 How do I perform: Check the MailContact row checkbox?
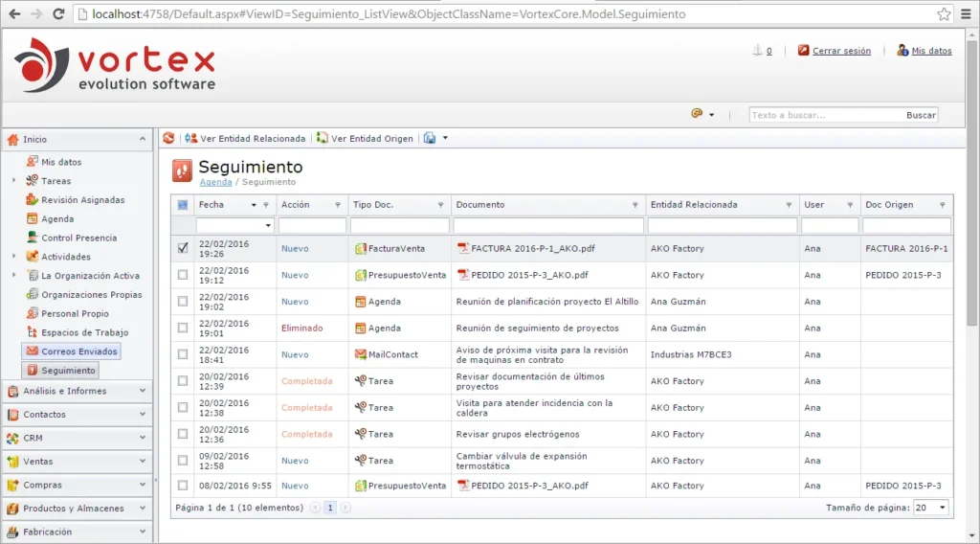pyautogui.click(x=183, y=354)
